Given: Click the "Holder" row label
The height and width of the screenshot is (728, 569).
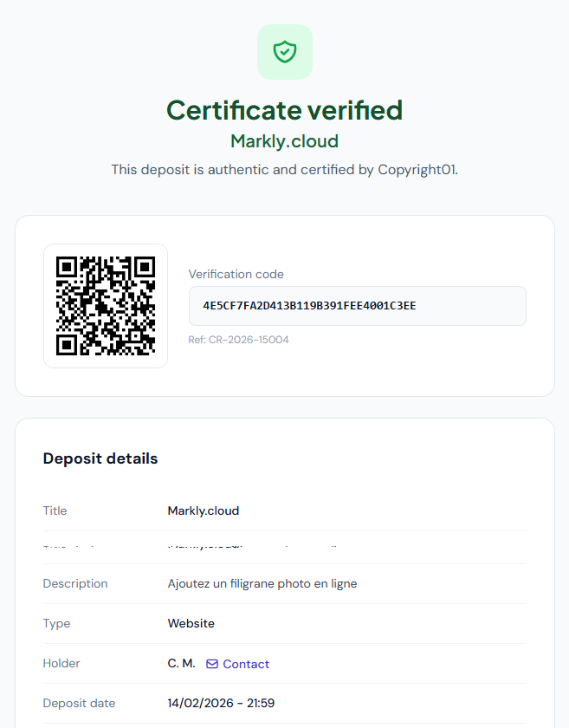Looking at the screenshot, I should pos(61,664).
